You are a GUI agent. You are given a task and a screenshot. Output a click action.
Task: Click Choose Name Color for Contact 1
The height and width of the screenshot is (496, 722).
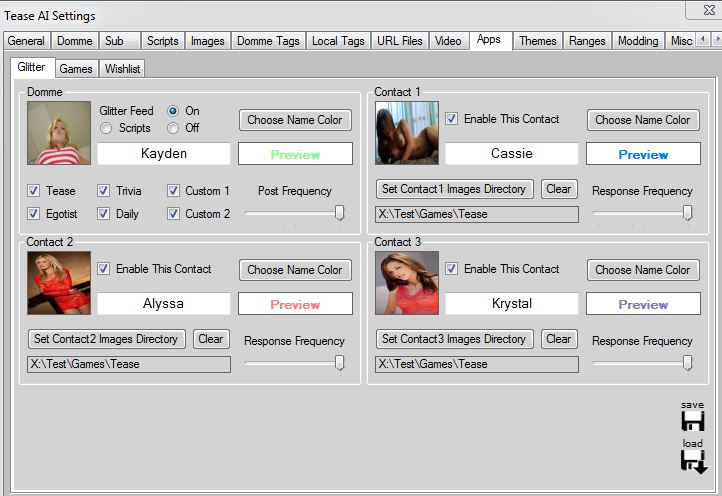[643, 120]
